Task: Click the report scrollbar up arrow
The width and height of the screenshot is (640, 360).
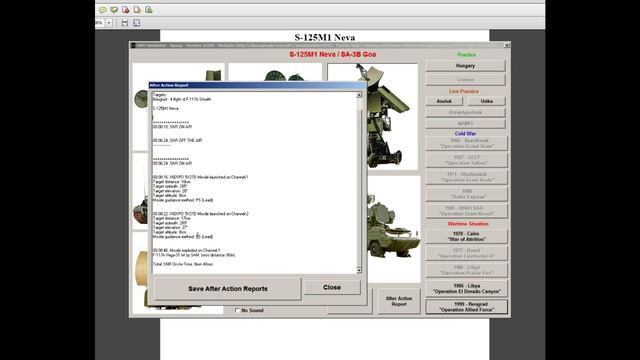Action: coord(359,95)
